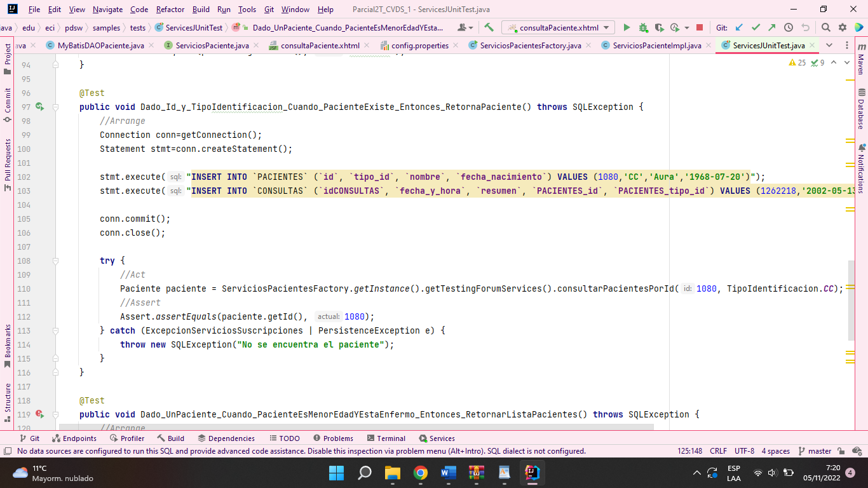Screen dimensions: 868x488
Task: Click the CRLF line separator in status bar
Action: click(x=718, y=451)
